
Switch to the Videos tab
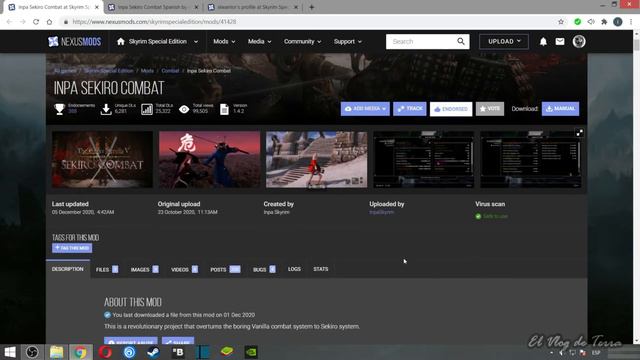(184, 269)
